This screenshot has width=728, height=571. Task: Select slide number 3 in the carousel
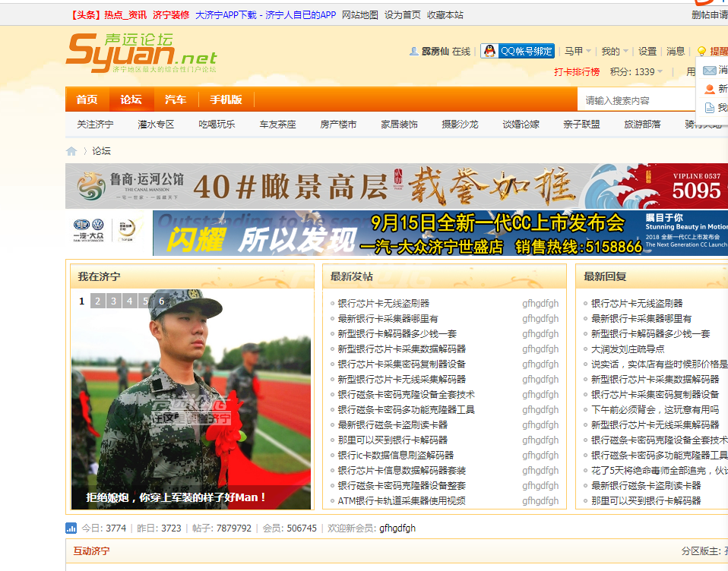pos(114,301)
